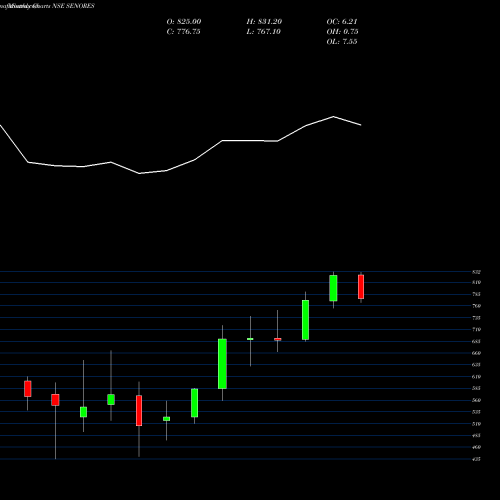Select the tallest green candle body near 585-685
The image size is (500, 500).
click(222, 364)
